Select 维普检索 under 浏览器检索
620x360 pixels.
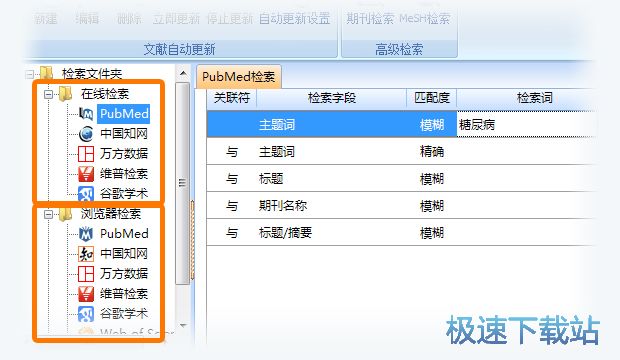click(124, 294)
